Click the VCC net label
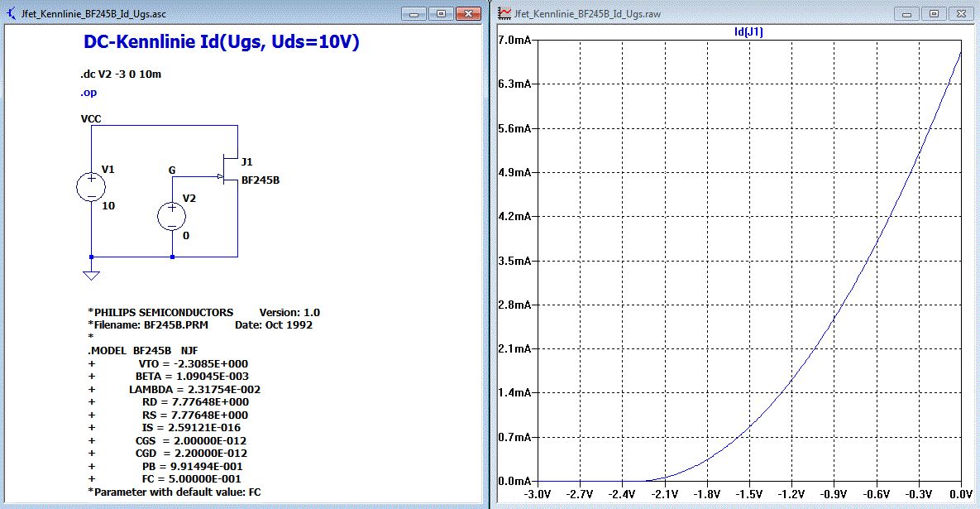Screen dimensions: 980x509 [x=91, y=119]
